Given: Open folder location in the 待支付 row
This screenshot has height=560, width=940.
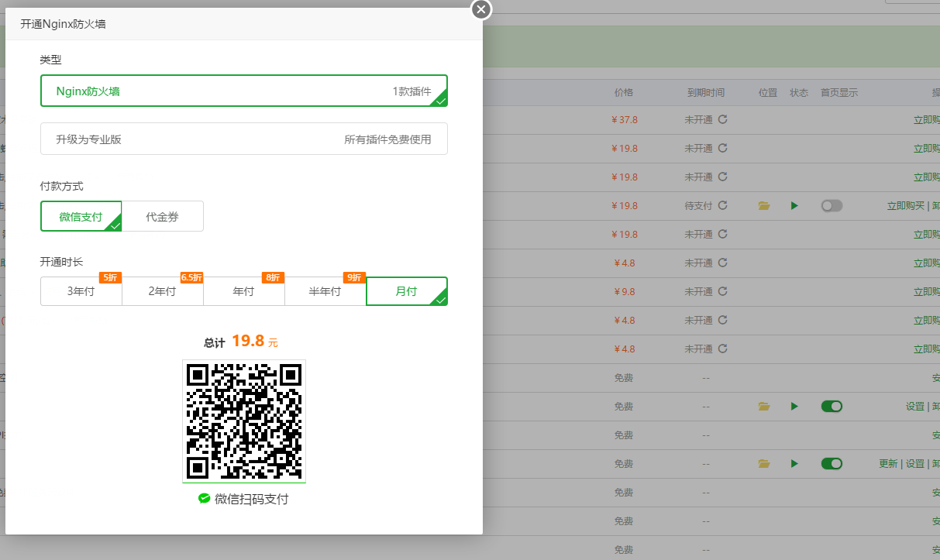Looking at the screenshot, I should tap(764, 205).
